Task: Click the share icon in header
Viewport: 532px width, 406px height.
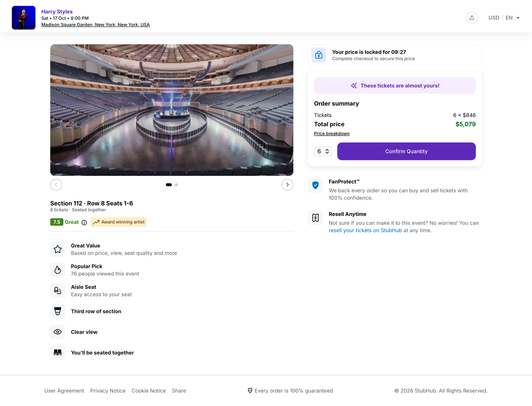Action: pos(472,18)
